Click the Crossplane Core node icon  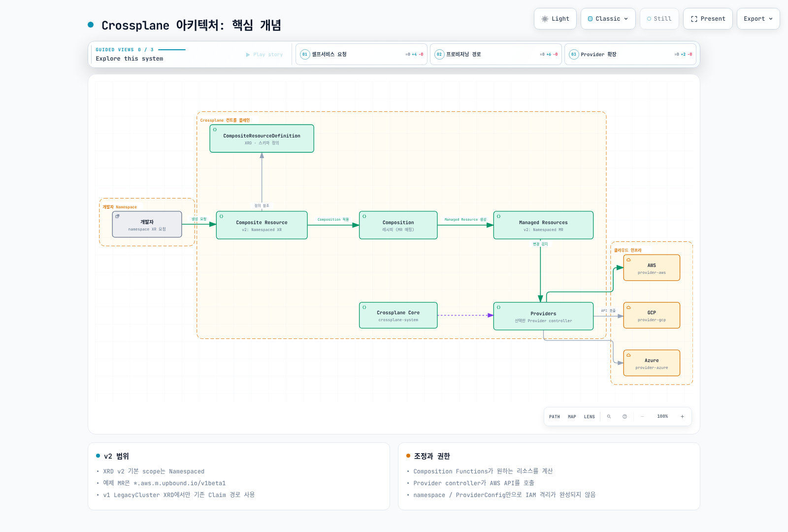364,307
